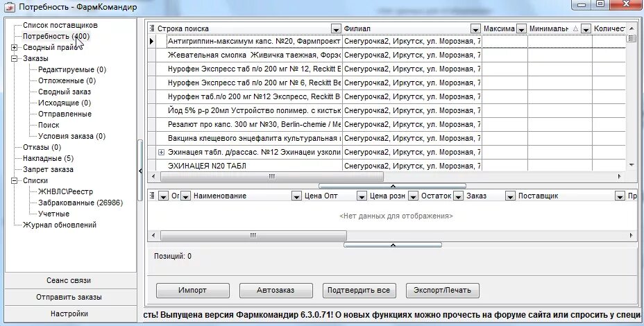
Task: Open the Остаток column filter dropdown
Action: (458, 197)
